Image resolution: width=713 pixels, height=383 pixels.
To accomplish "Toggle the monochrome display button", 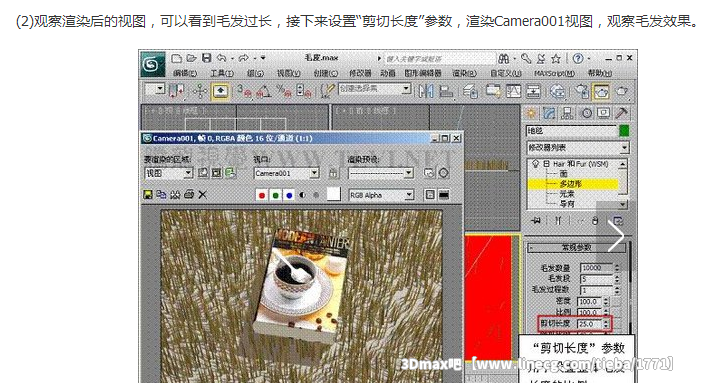I will point(316,195).
